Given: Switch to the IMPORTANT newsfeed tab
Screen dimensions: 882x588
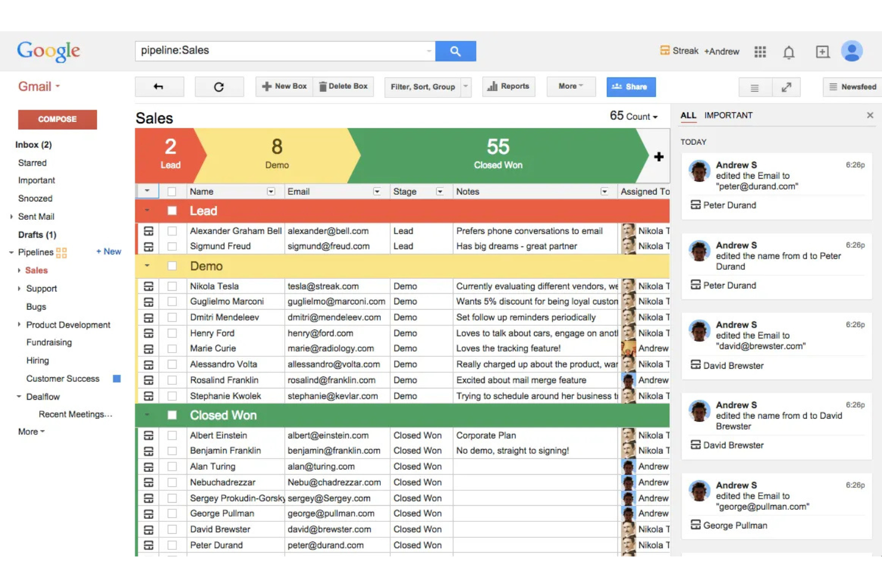Looking at the screenshot, I should (x=728, y=116).
